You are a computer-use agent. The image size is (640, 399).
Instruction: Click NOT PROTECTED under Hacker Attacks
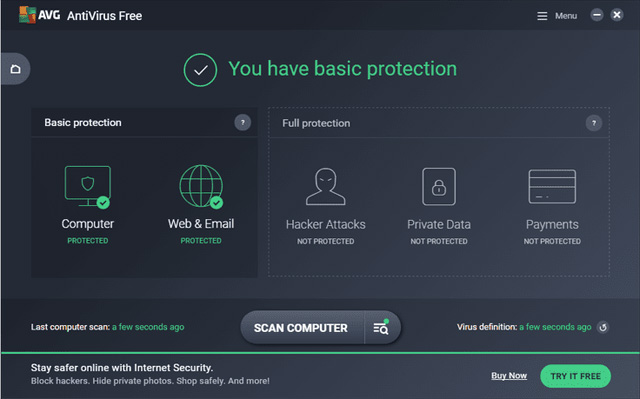tap(326, 242)
